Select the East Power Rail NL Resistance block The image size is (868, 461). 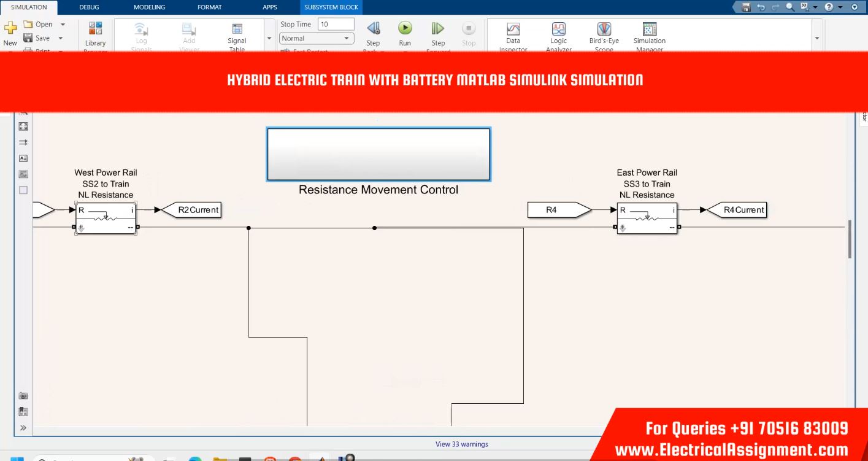[x=647, y=219]
